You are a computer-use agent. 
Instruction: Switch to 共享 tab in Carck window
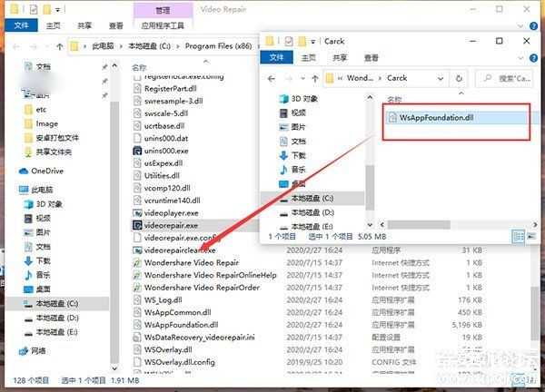340,58
